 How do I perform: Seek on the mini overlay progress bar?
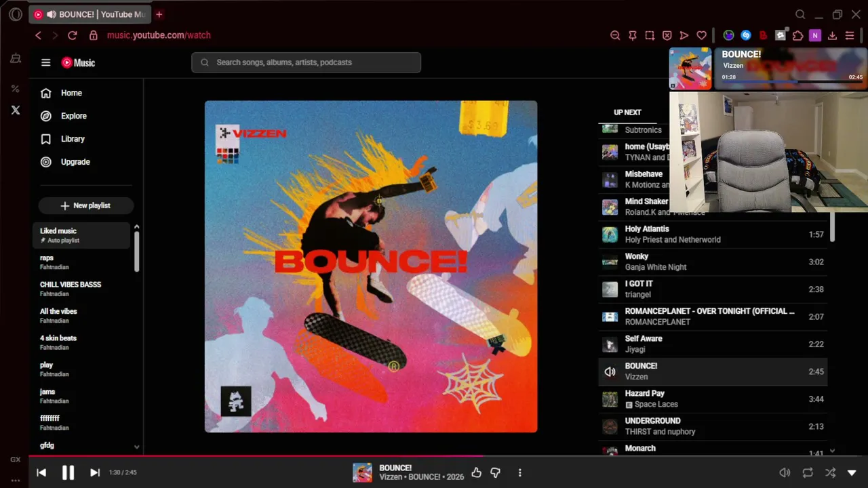pos(793,83)
